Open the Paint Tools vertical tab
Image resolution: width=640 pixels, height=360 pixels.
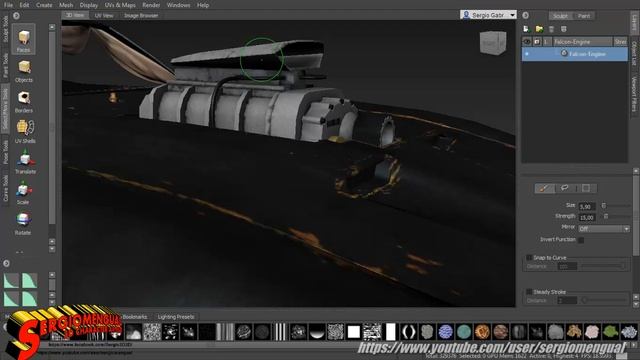[x=5, y=65]
